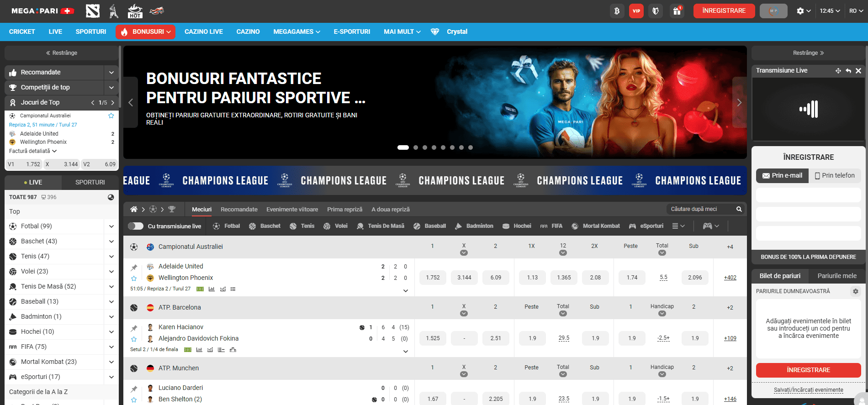
Task: Add Adelaide United match to favorites star
Action: click(x=134, y=278)
